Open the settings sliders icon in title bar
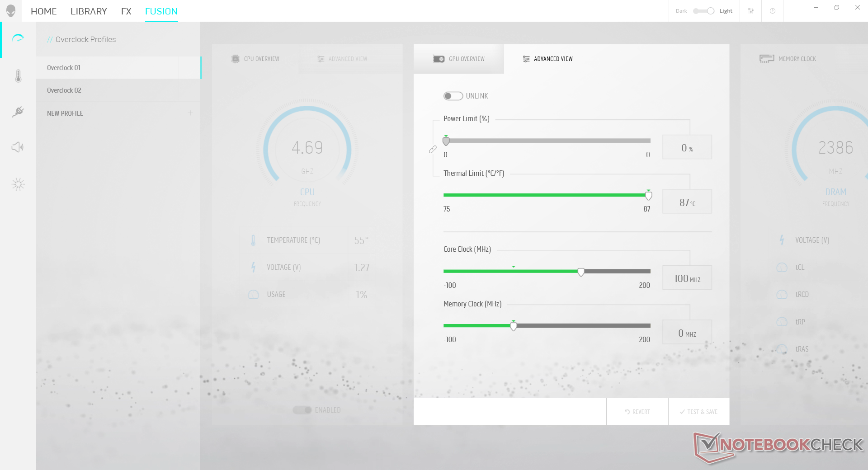This screenshot has width=868, height=470. pos(750,11)
